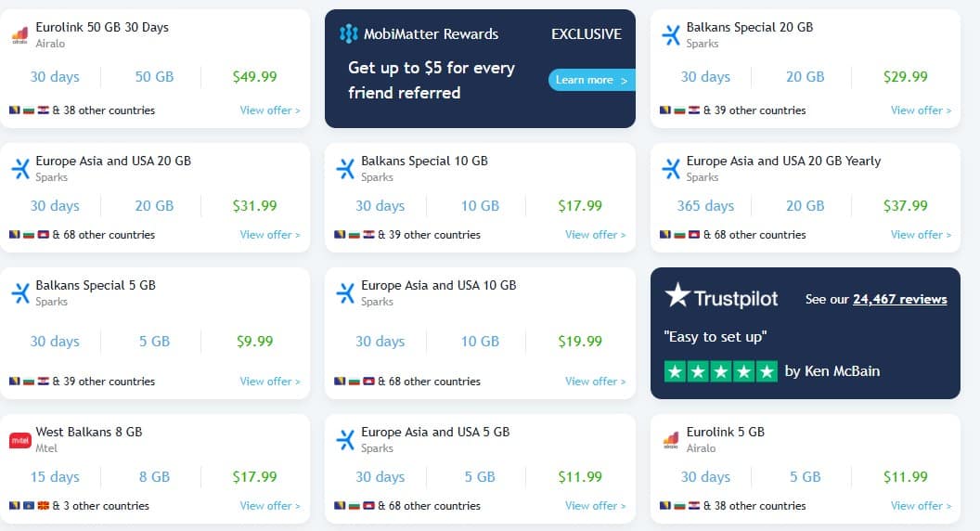Image resolution: width=980 pixels, height=531 pixels.
Task: Click the $37.99 price on the yearly plan
Action: coord(905,206)
